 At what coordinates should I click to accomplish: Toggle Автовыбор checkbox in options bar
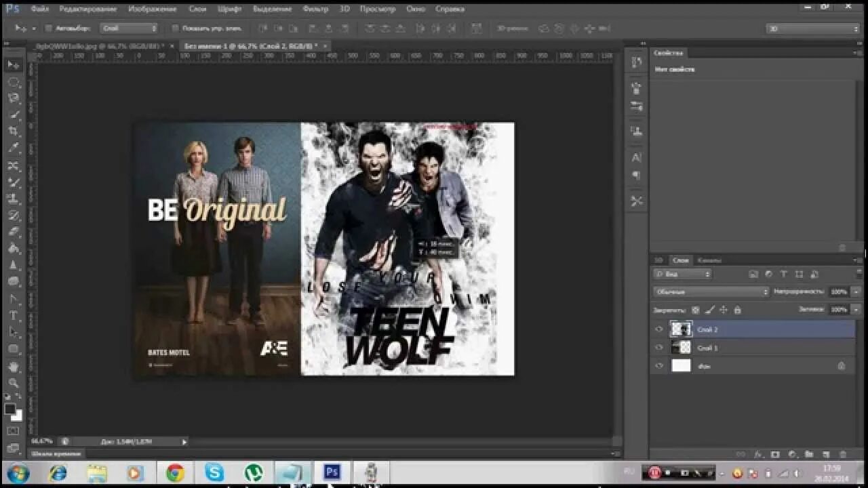click(x=48, y=28)
